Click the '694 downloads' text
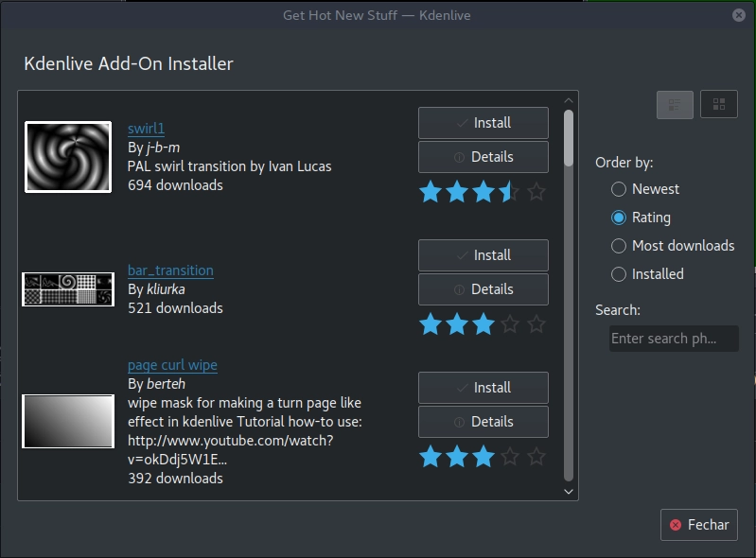 pyautogui.click(x=175, y=185)
